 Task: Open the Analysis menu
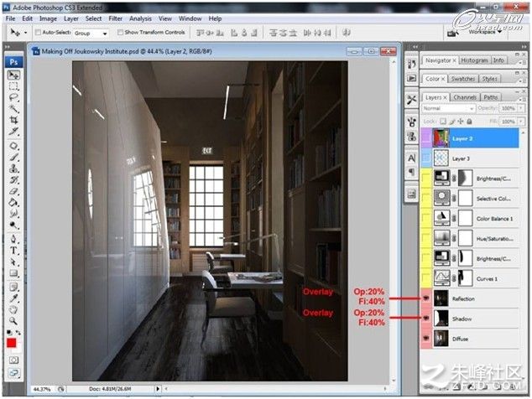click(140, 18)
